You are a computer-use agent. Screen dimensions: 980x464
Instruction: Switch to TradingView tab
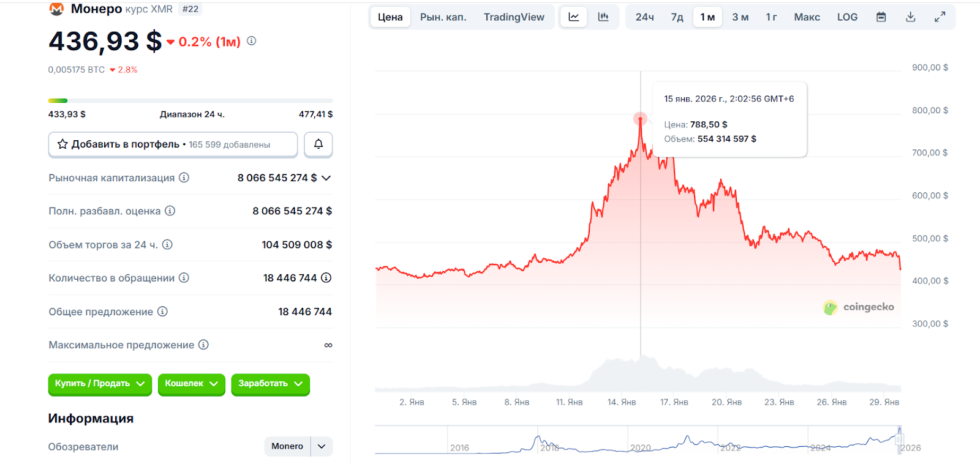tap(514, 17)
